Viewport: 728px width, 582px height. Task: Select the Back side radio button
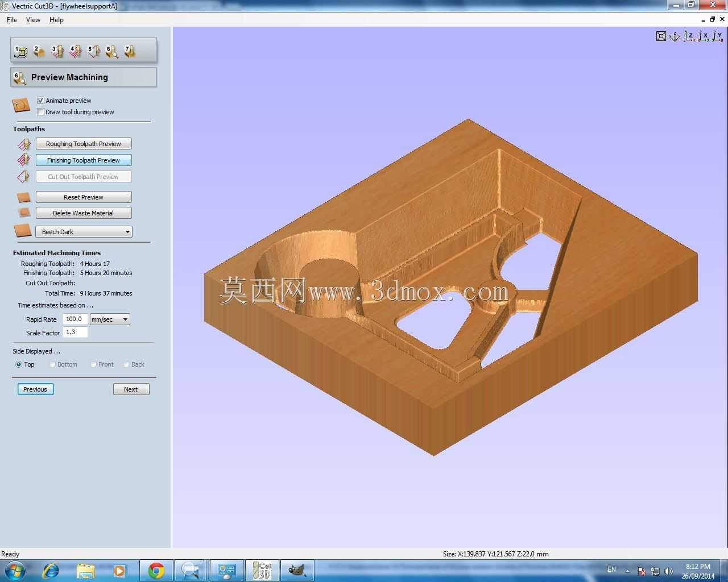[126, 364]
